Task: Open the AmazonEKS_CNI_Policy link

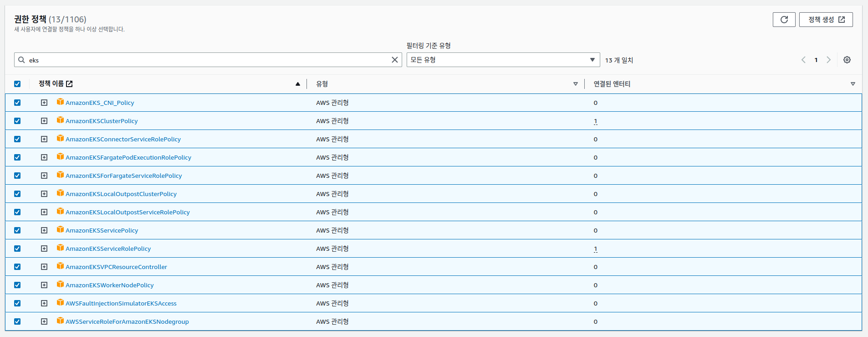Action: click(100, 103)
